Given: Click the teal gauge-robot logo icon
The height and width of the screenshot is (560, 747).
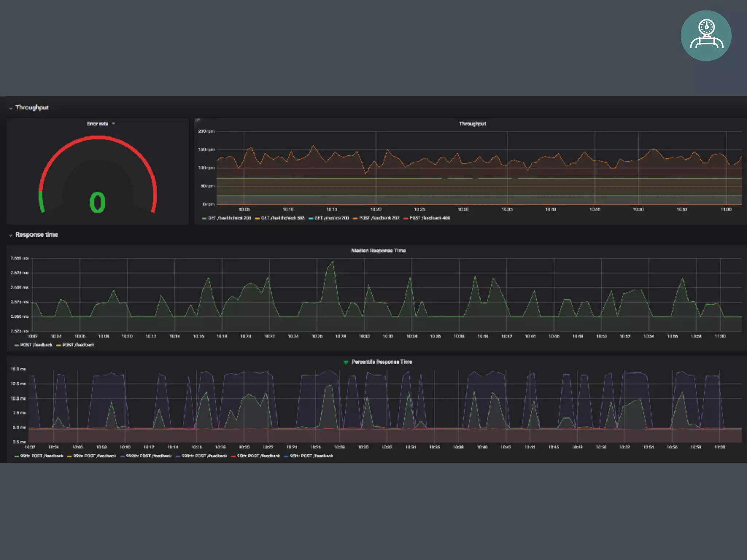Looking at the screenshot, I should (x=706, y=36).
